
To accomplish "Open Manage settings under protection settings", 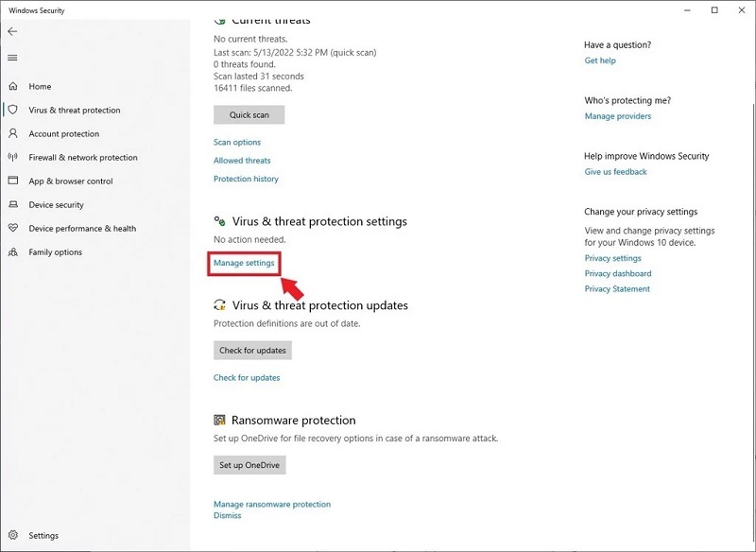I will (x=244, y=263).
